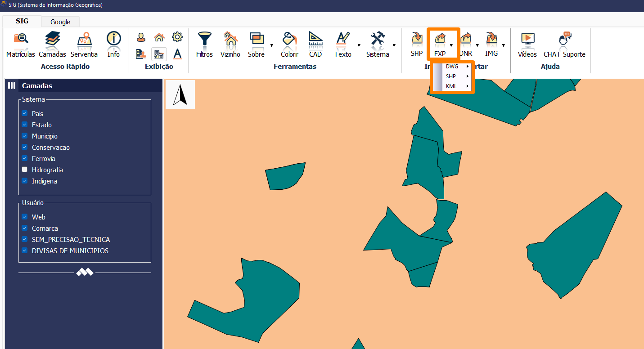Toggle the building display icon in Exibição
The image size is (644, 349).
pos(159,54)
